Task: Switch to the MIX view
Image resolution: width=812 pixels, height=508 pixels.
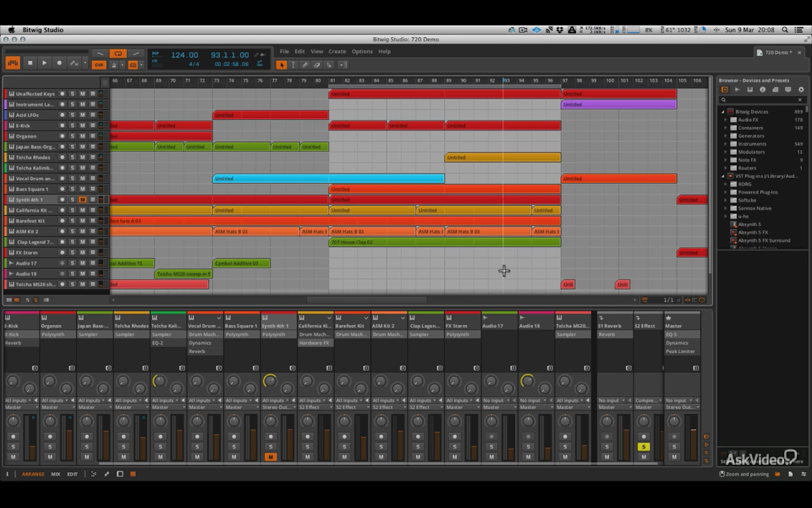Action: pos(56,474)
